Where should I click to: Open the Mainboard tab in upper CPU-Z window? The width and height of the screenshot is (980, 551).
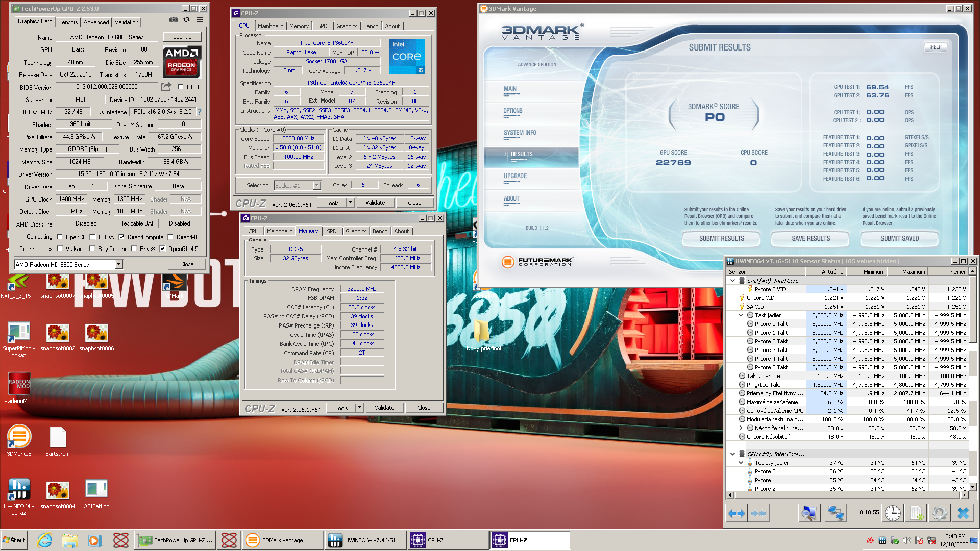pyautogui.click(x=271, y=26)
